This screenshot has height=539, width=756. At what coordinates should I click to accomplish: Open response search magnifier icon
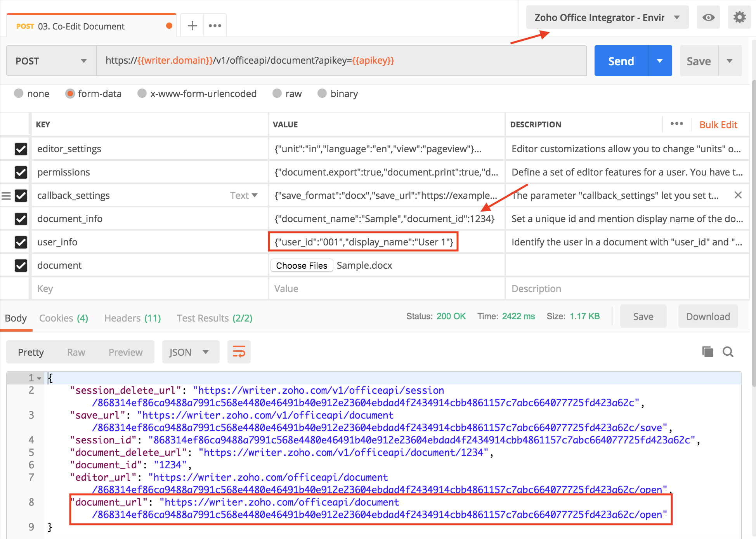coord(728,352)
